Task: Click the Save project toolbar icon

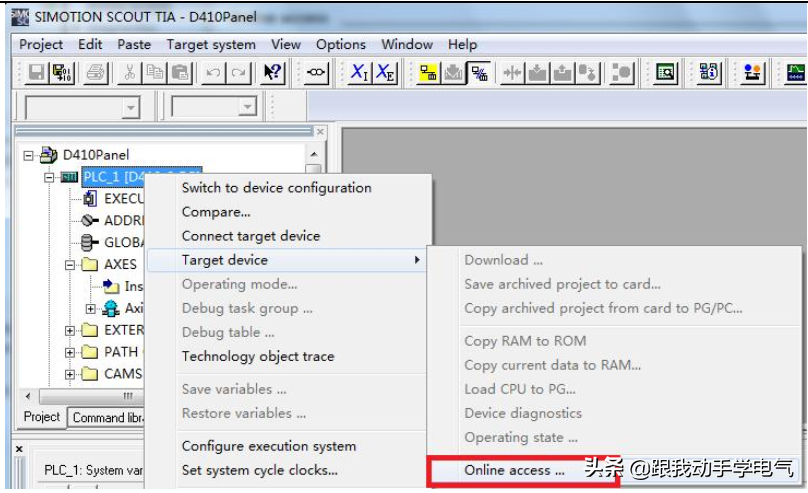Action: [36, 72]
